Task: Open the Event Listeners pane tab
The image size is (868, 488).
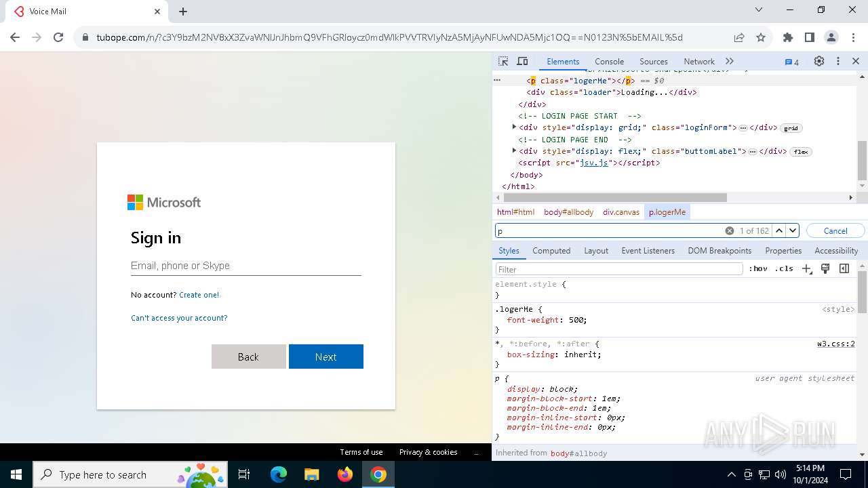Action: point(648,251)
